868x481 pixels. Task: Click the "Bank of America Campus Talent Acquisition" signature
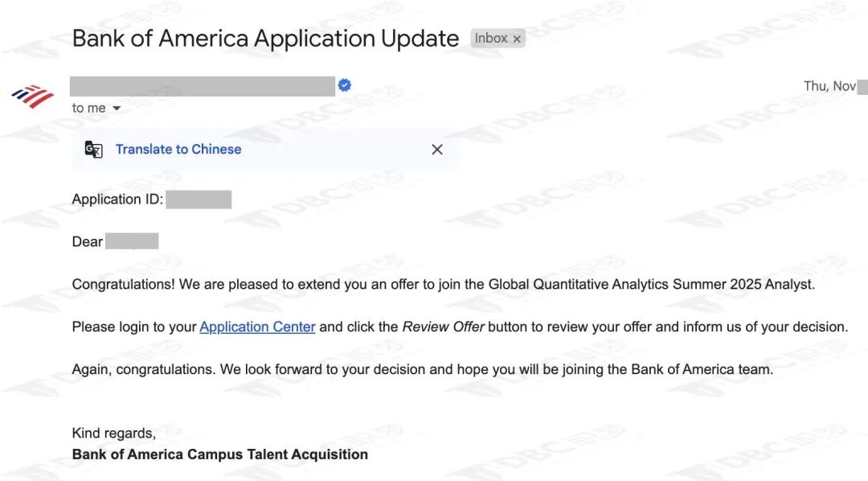(x=219, y=454)
